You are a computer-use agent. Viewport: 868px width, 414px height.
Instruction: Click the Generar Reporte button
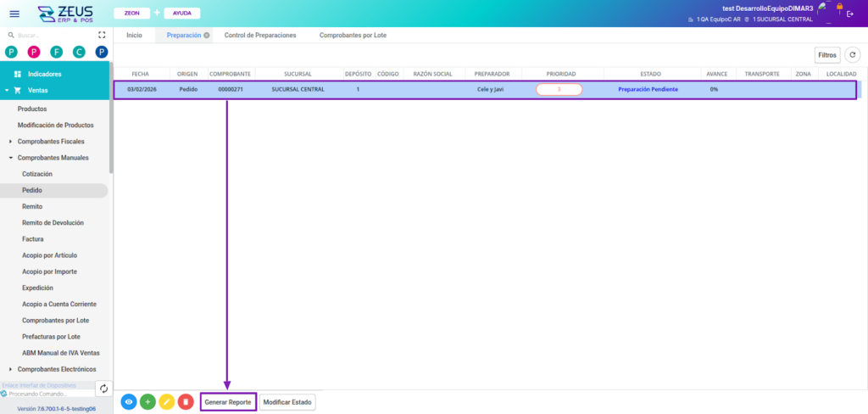pyautogui.click(x=228, y=402)
